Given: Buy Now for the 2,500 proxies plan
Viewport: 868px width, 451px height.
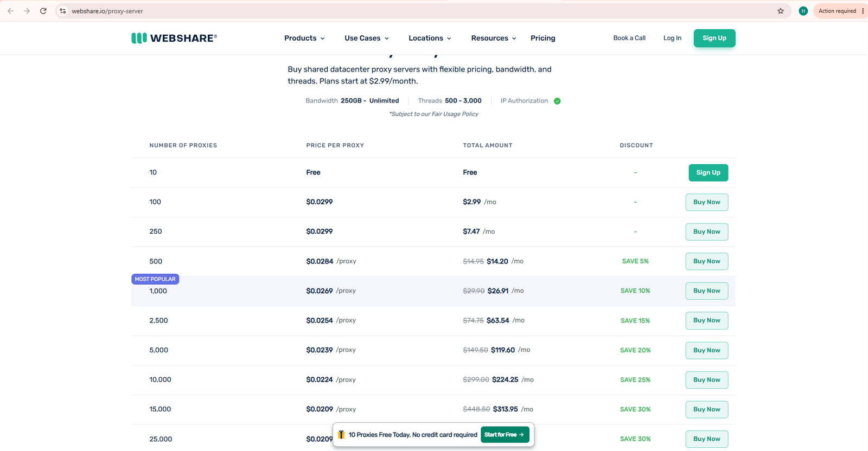Looking at the screenshot, I should click(x=707, y=320).
